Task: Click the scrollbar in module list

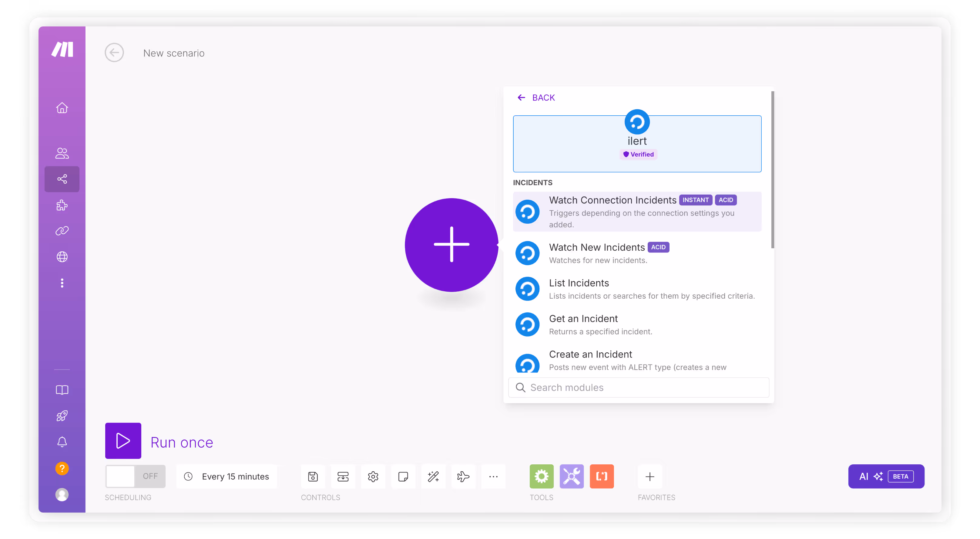Action: tap(772, 169)
